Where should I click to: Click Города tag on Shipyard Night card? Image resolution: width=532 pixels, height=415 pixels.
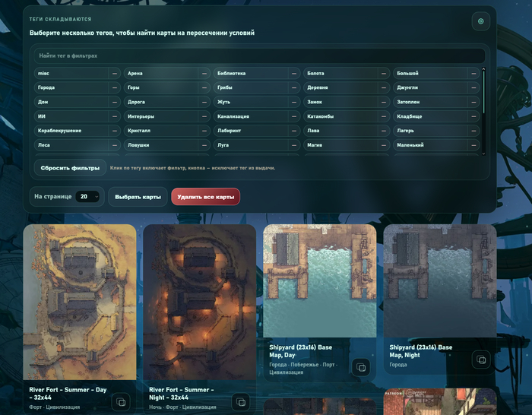pyautogui.click(x=398, y=364)
